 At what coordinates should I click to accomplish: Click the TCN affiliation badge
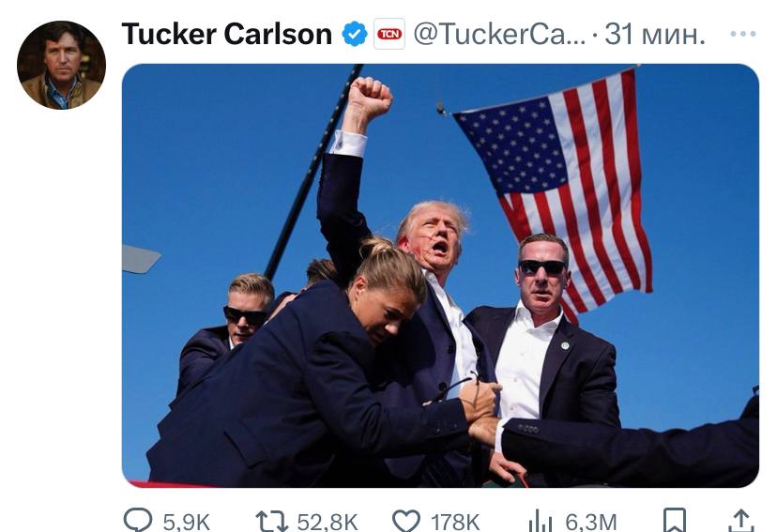tap(389, 34)
